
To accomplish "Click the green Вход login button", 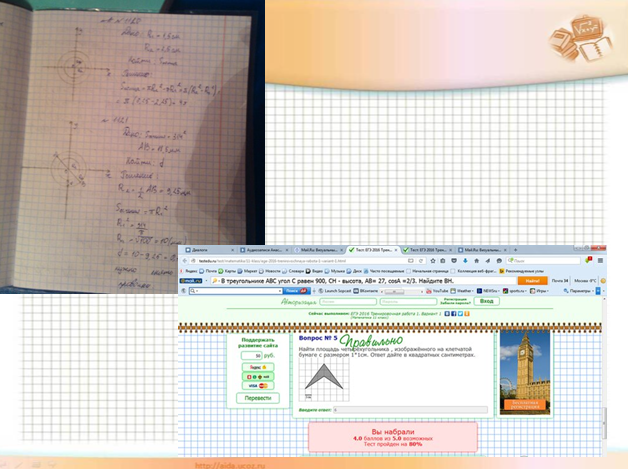I will point(487,301).
